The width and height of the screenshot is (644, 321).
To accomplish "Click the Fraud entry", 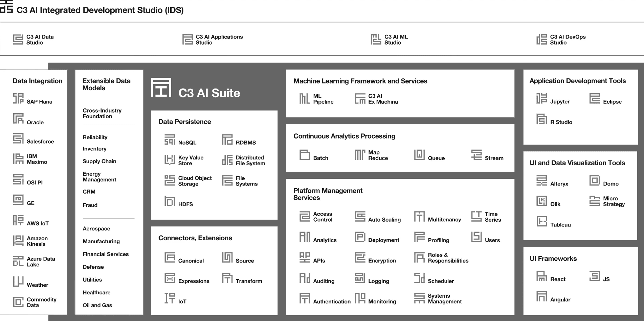I will coord(90,205).
